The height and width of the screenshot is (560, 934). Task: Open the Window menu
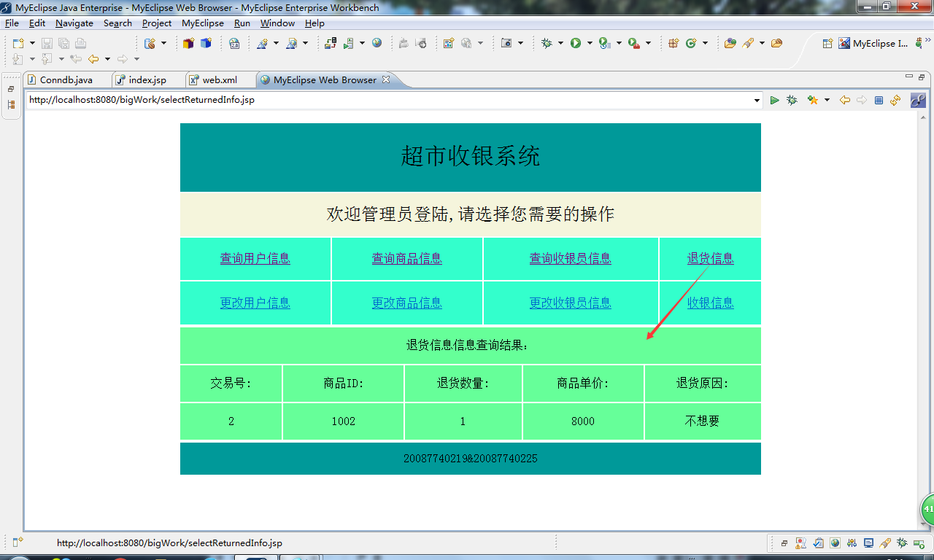[277, 23]
